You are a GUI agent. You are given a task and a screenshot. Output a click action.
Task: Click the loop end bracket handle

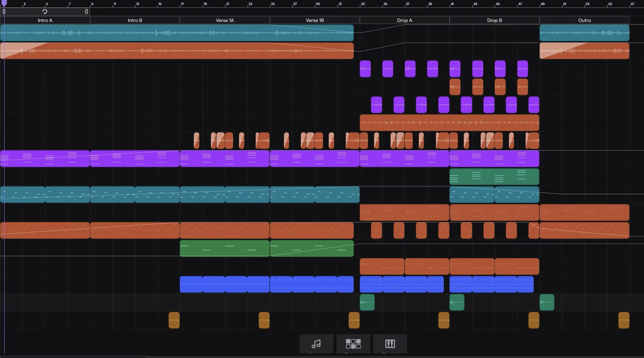(86, 11)
